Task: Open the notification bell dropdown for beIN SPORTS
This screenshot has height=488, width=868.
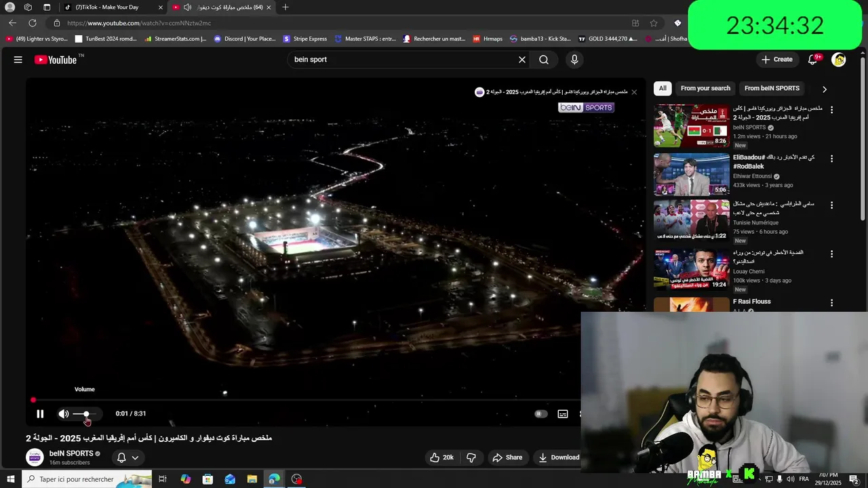Action: (x=127, y=457)
